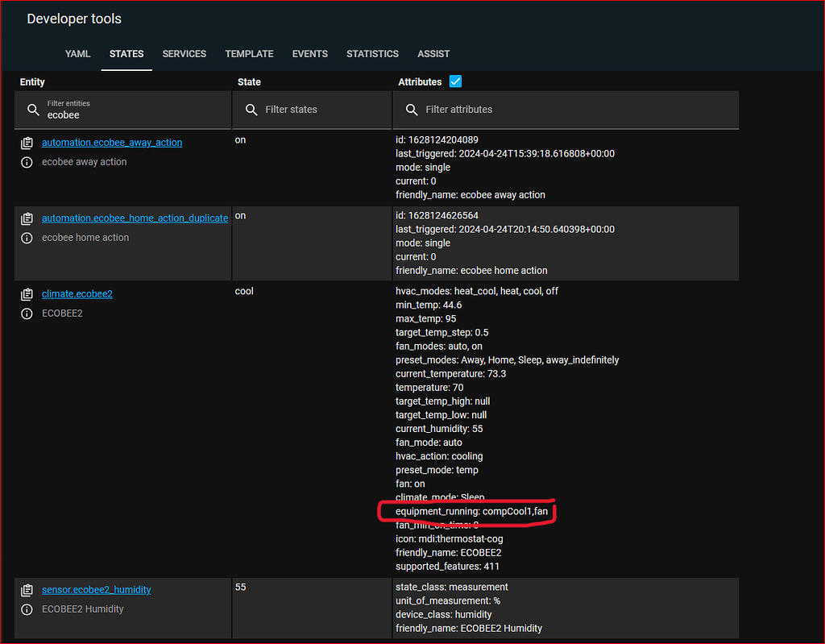
Task: Click 'state_class: measurement' attribute
Action: point(451,587)
